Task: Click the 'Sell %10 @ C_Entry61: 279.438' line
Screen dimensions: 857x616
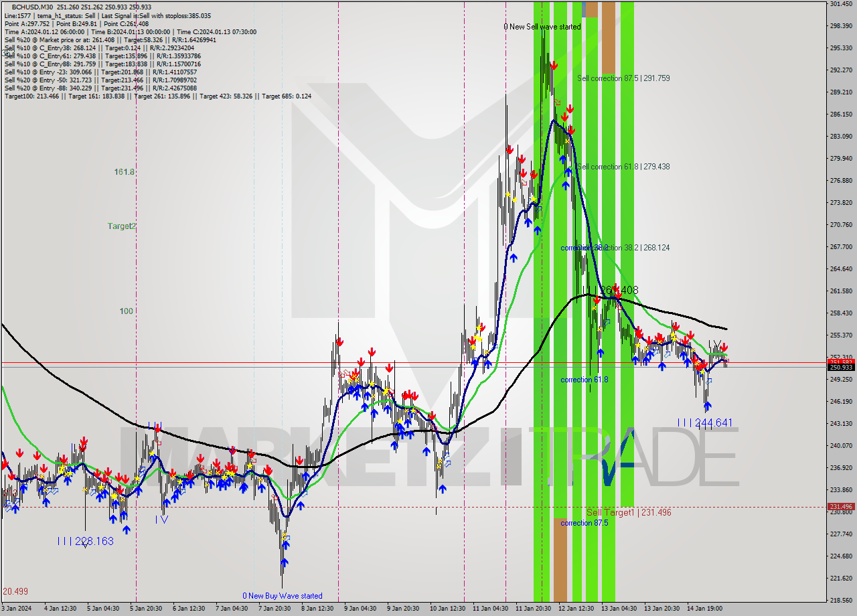Action: pyautogui.click(x=102, y=56)
